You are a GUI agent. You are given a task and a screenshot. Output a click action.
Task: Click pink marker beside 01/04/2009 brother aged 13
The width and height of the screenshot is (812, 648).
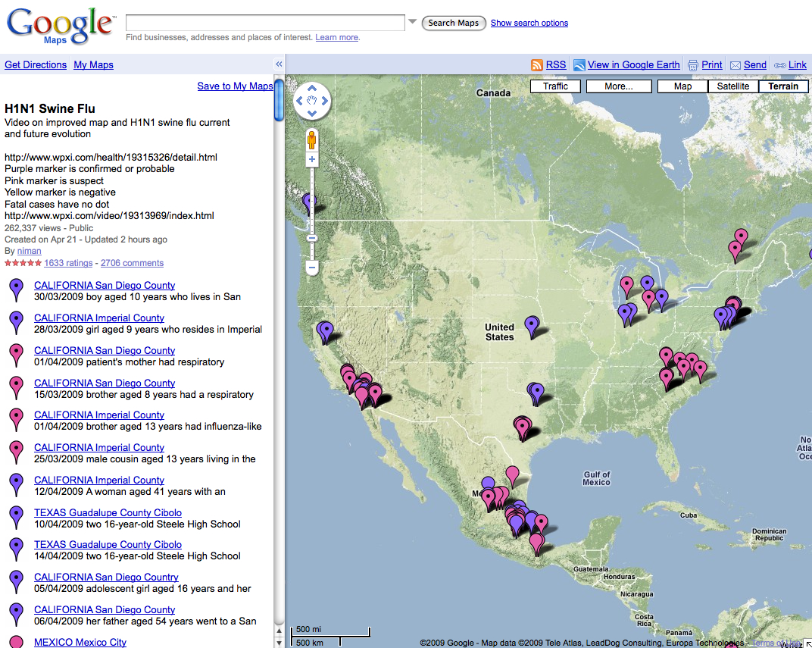pos(17,420)
